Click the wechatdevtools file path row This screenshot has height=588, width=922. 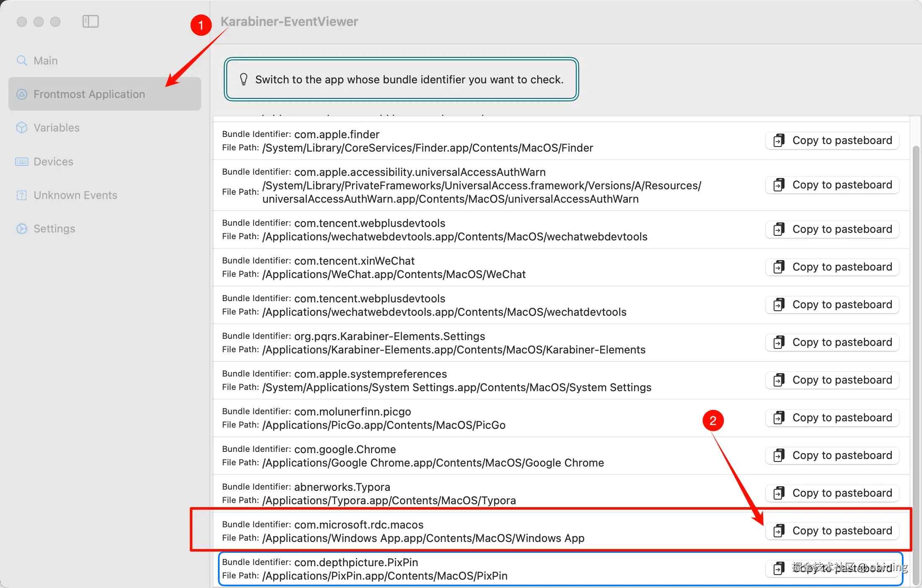[444, 312]
